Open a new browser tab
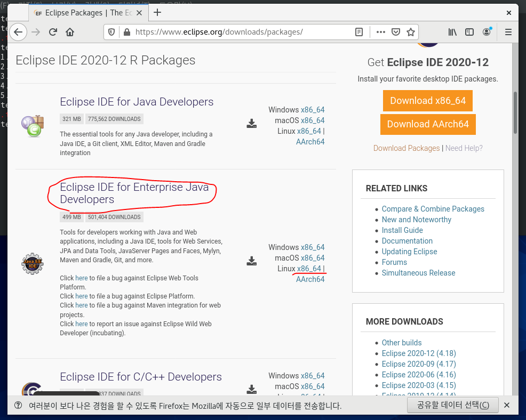The image size is (526, 420). click(x=157, y=13)
